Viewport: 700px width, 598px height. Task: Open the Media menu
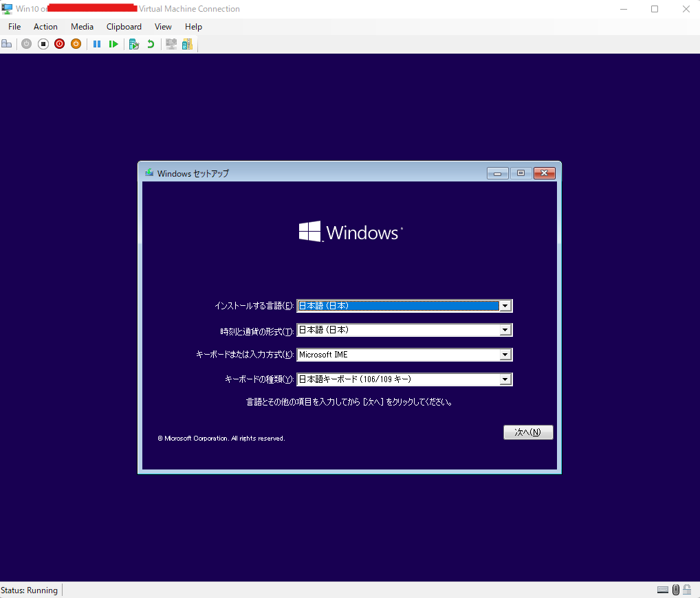(82, 27)
